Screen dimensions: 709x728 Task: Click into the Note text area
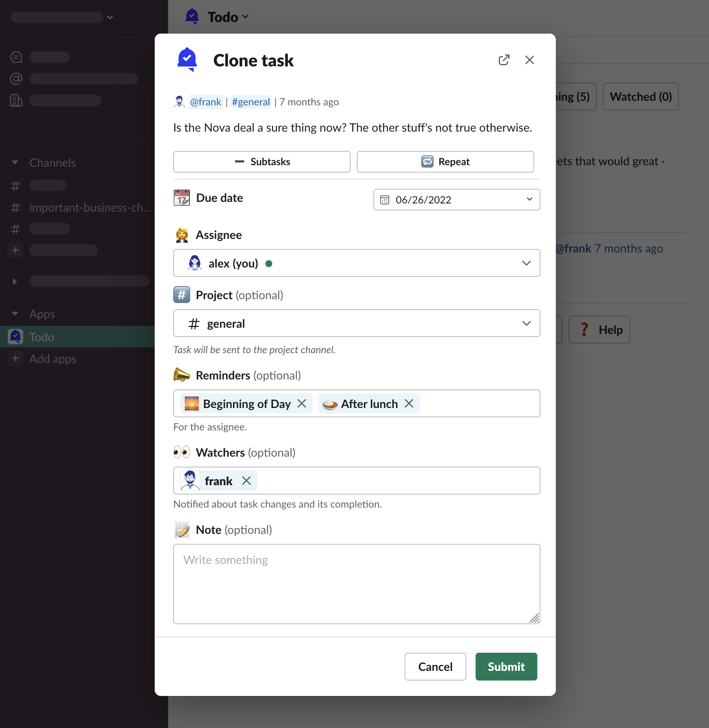point(356,584)
